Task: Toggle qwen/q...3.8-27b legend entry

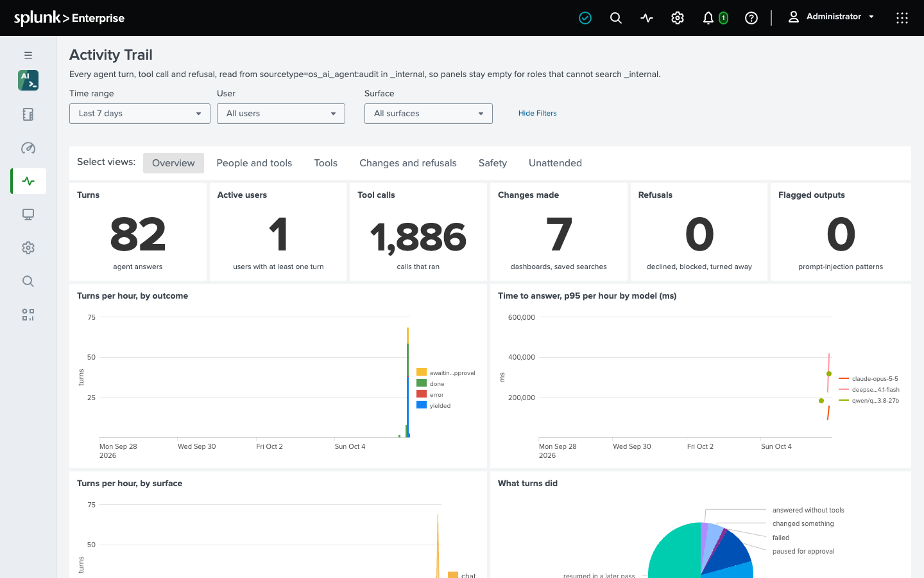Action: pyautogui.click(x=869, y=401)
